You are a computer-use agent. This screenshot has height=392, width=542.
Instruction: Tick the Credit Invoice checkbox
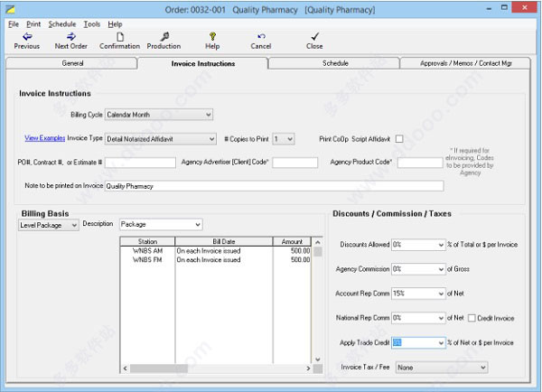(x=472, y=318)
